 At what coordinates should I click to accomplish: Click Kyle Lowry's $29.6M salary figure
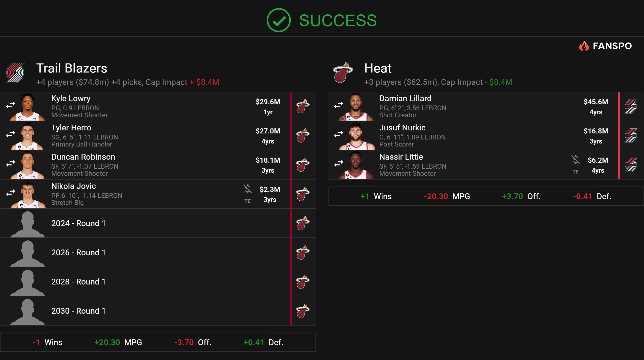268,102
